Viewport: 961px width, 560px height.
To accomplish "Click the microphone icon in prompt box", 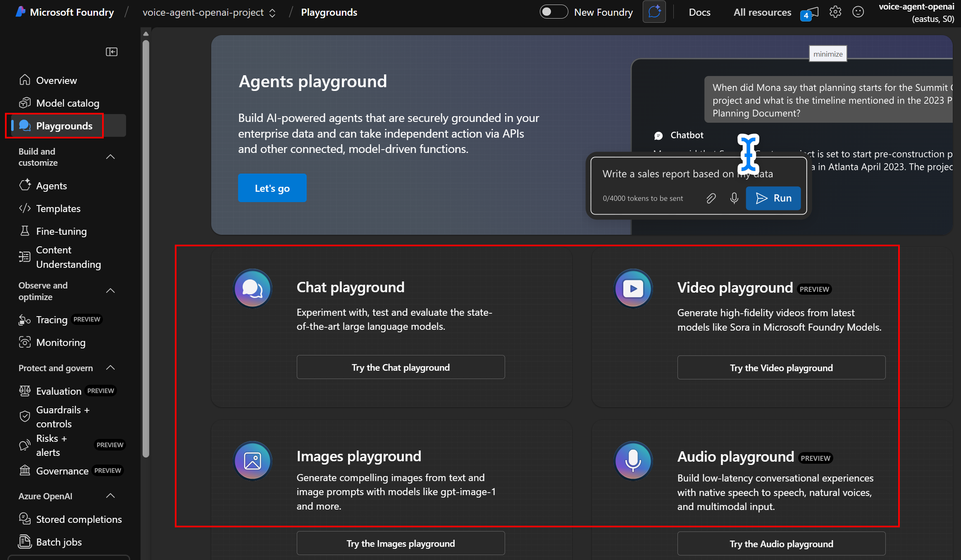I will tap(734, 198).
